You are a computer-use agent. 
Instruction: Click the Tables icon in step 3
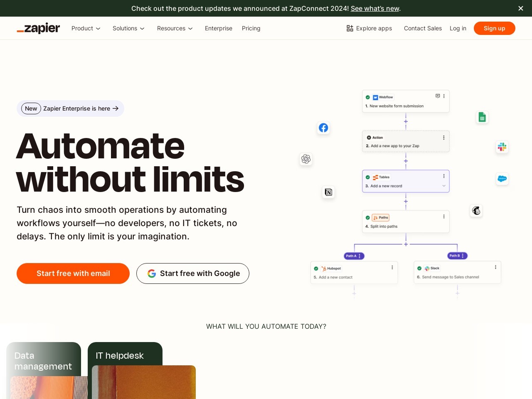pos(375,177)
